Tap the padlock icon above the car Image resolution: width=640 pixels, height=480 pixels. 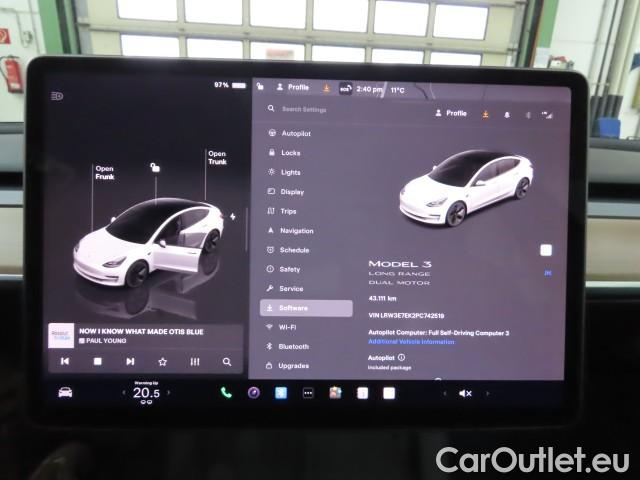coord(155,167)
